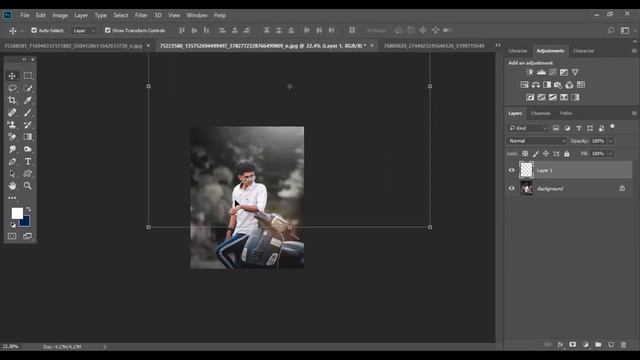Add a Hue/Saturation adjustment
The height and width of the screenshot is (360, 640).
tap(524, 85)
